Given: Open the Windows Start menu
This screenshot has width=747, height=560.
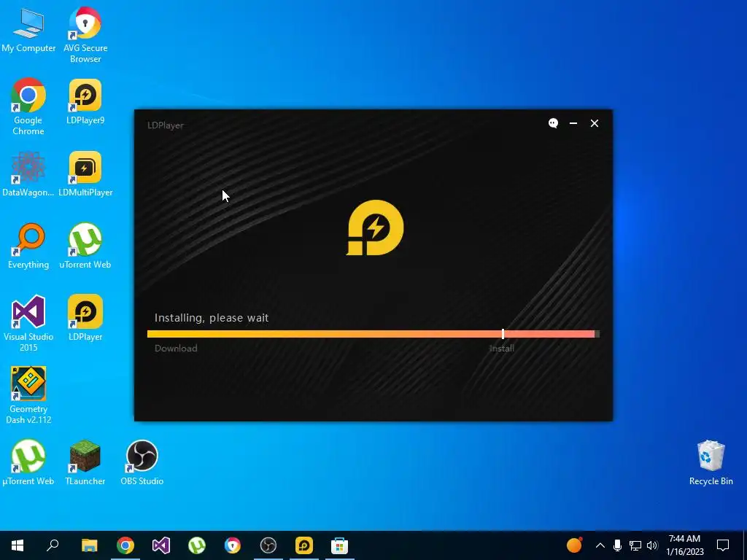Looking at the screenshot, I should [x=18, y=545].
